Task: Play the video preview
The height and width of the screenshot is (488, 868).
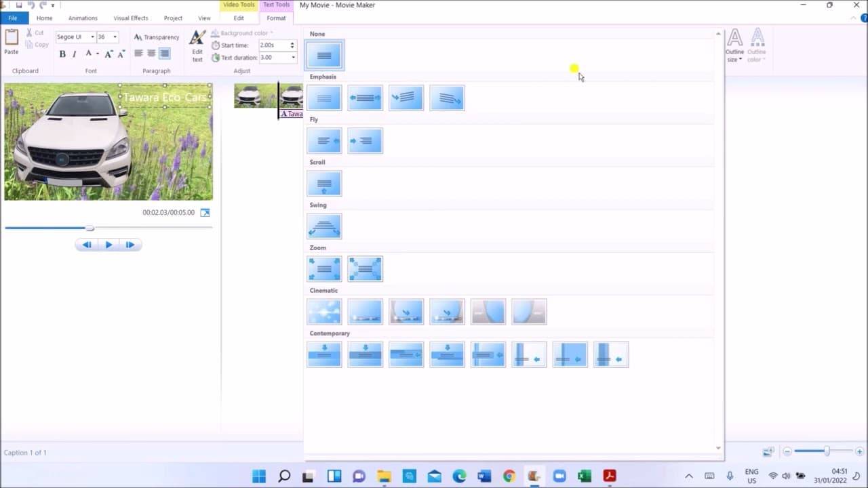Action: (108, 245)
